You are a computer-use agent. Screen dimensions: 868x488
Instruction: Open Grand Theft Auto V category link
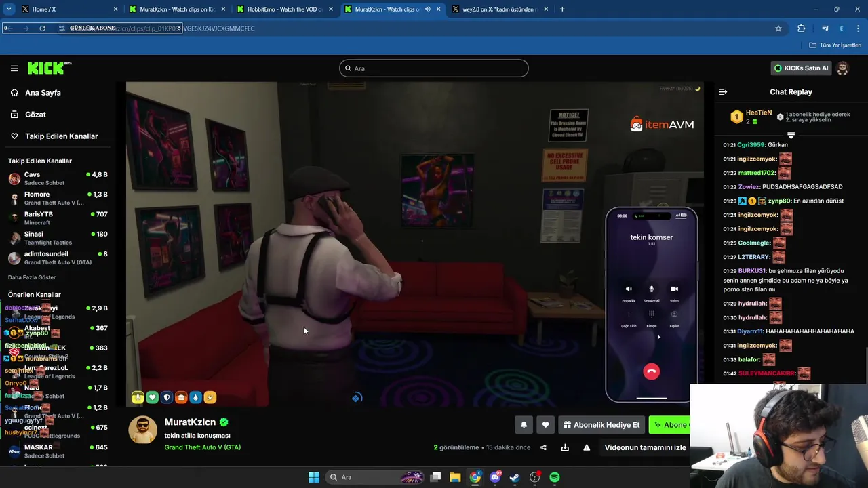point(202,447)
